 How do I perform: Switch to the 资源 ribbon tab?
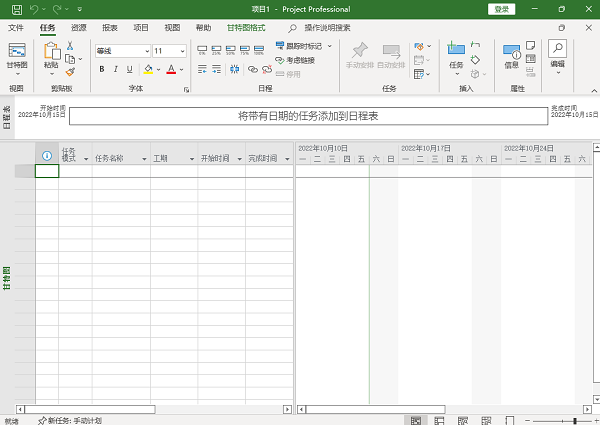(x=78, y=29)
